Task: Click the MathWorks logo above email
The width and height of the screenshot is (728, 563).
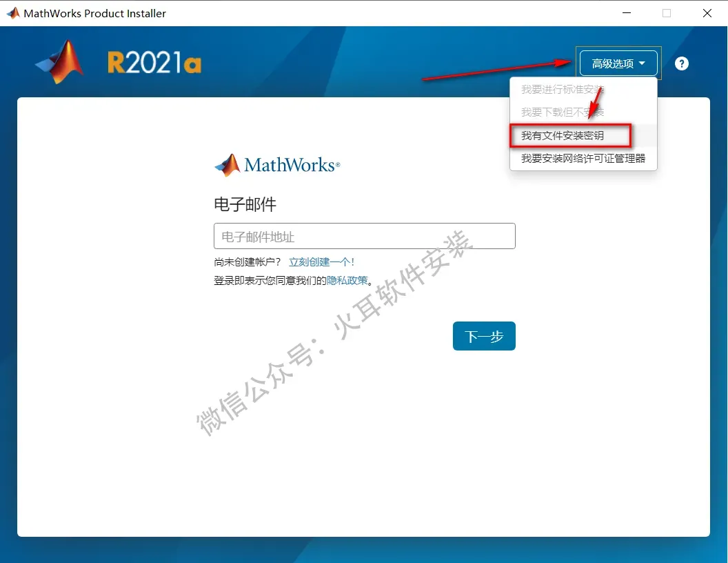Action: click(277, 165)
